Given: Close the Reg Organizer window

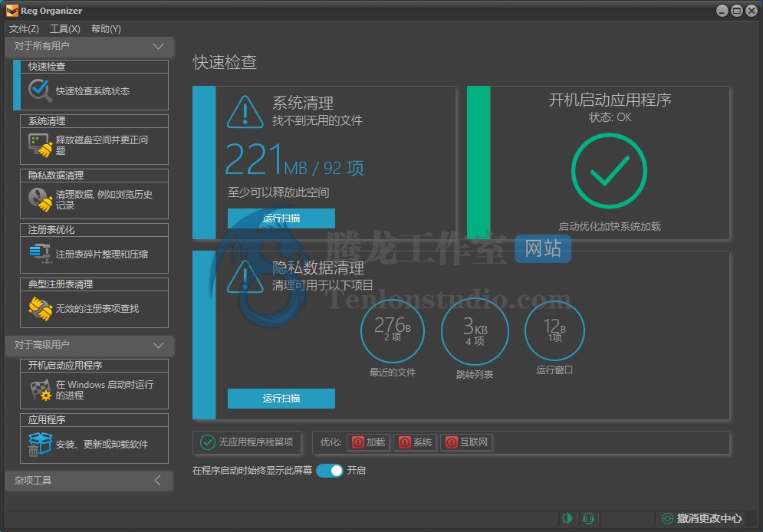Looking at the screenshot, I should tap(751, 11).
